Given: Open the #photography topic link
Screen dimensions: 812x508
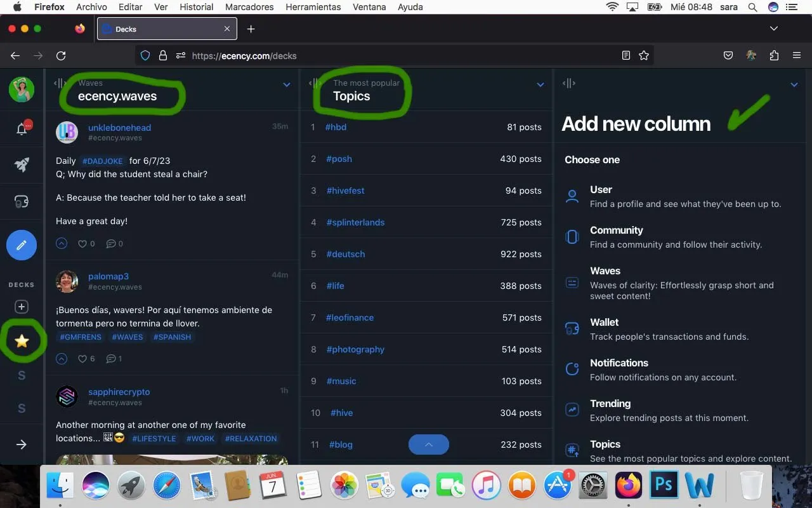Looking at the screenshot, I should 355,349.
